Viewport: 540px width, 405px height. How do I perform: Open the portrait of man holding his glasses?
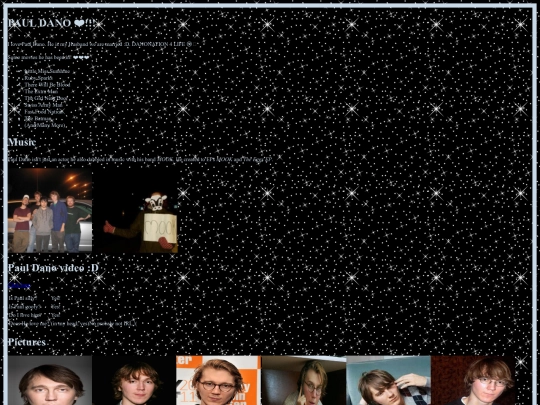304,380
